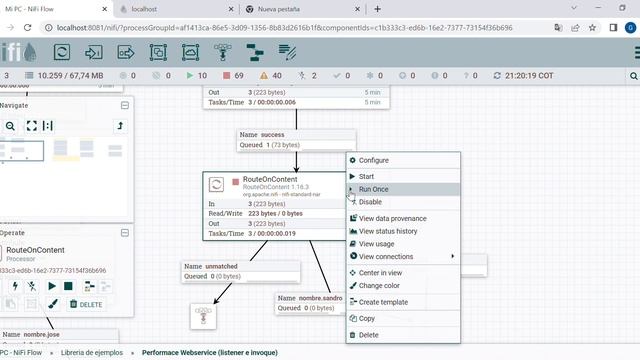Collapse the Operate panel
The image size is (640, 360).
pos(125,233)
